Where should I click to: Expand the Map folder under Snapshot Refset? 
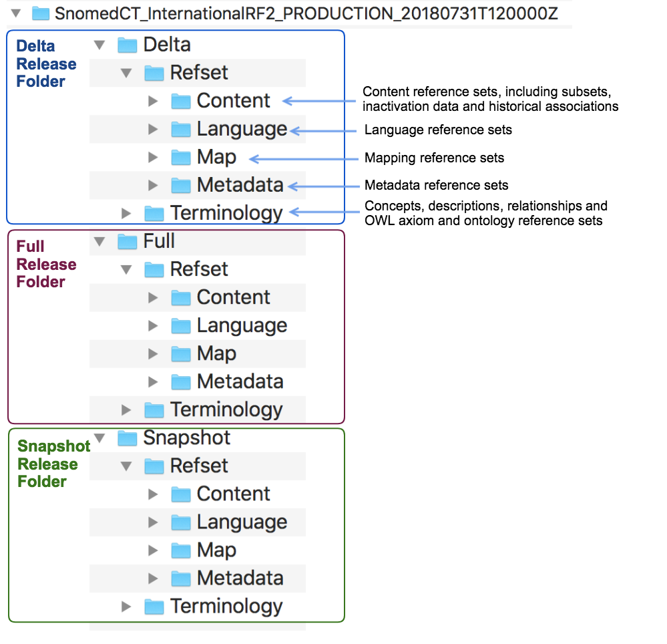pos(153,550)
